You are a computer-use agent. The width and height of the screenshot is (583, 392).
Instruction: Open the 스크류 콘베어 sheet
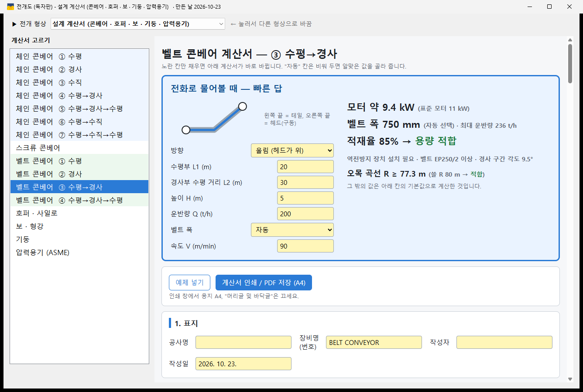79,148
